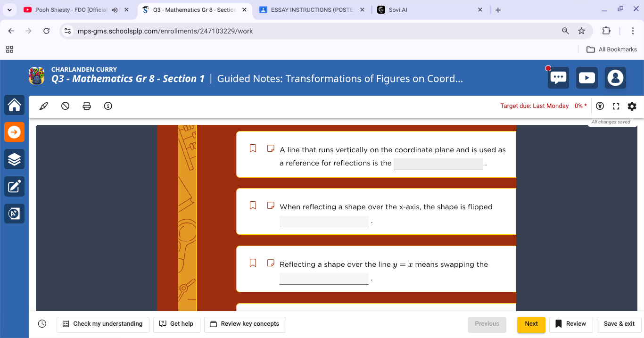Enter fullscreen mode with expand icon
Image resolution: width=644 pixels, height=338 pixels.
point(616,106)
